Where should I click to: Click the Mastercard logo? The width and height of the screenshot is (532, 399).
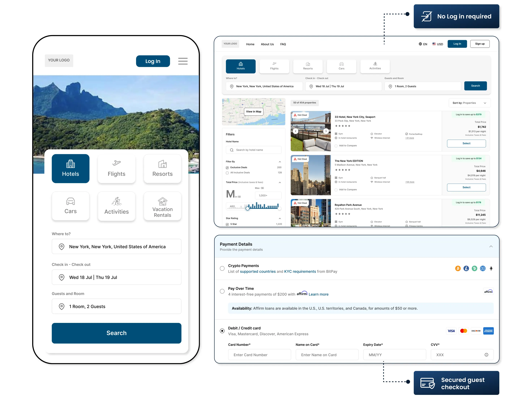coord(464,331)
